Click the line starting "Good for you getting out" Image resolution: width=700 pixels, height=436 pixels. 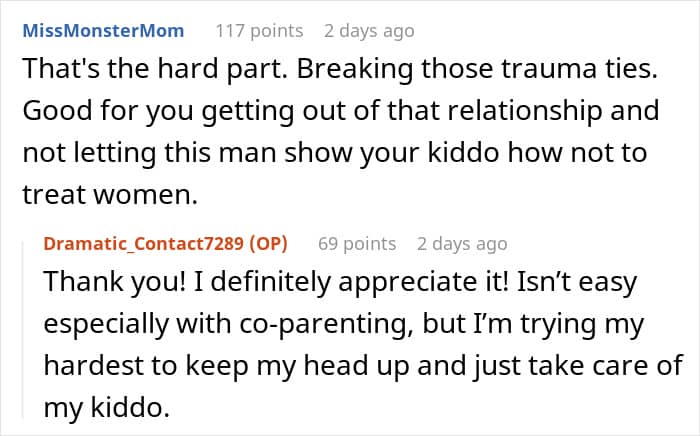tap(341, 111)
